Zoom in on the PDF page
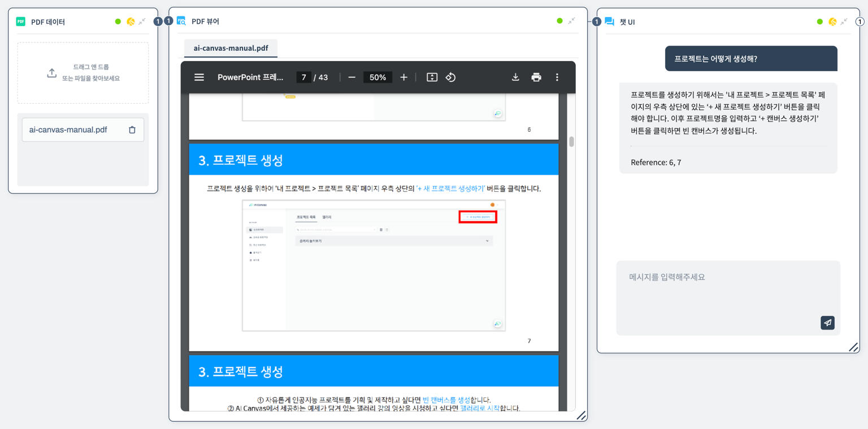 click(403, 77)
